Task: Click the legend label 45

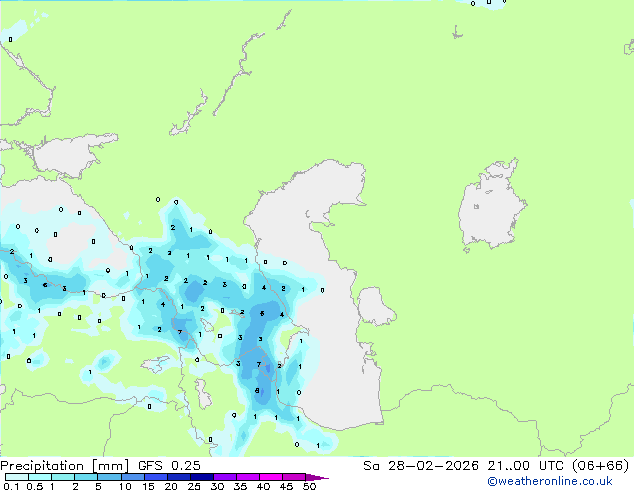Action: tap(286, 486)
